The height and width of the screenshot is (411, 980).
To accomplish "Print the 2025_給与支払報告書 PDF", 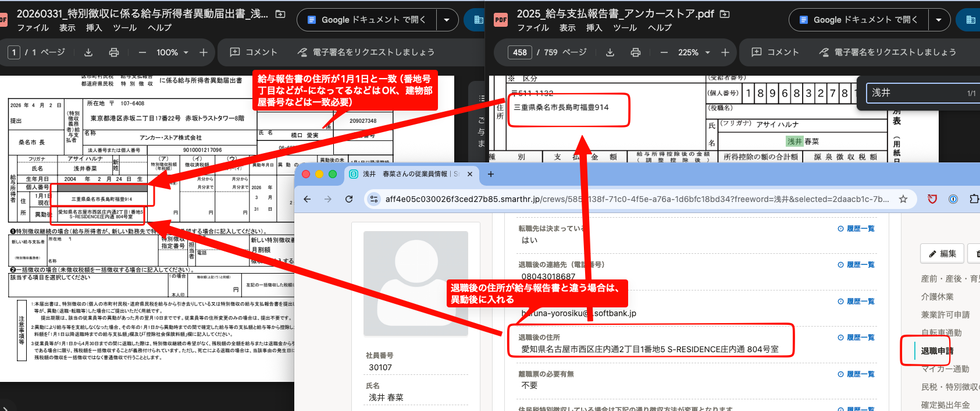I will click(x=636, y=52).
